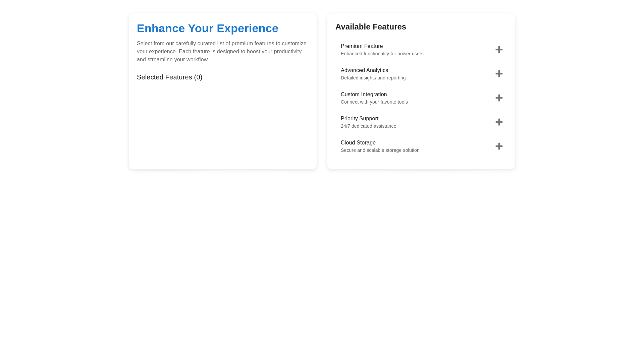644x362 pixels.
Task: Click the Available Features heading
Action: click(x=371, y=27)
